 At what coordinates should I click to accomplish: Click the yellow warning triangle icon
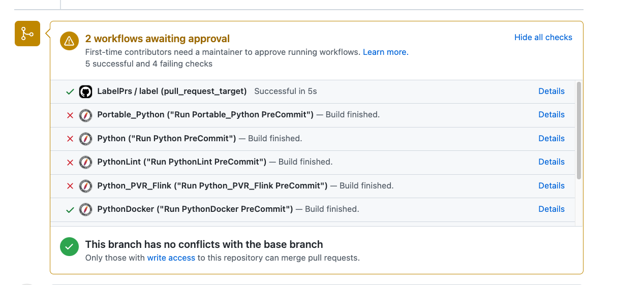(70, 41)
